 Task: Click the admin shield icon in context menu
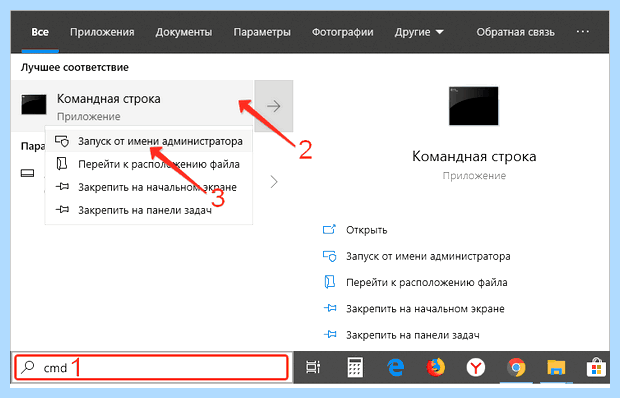pyautogui.click(x=62, y=141)
